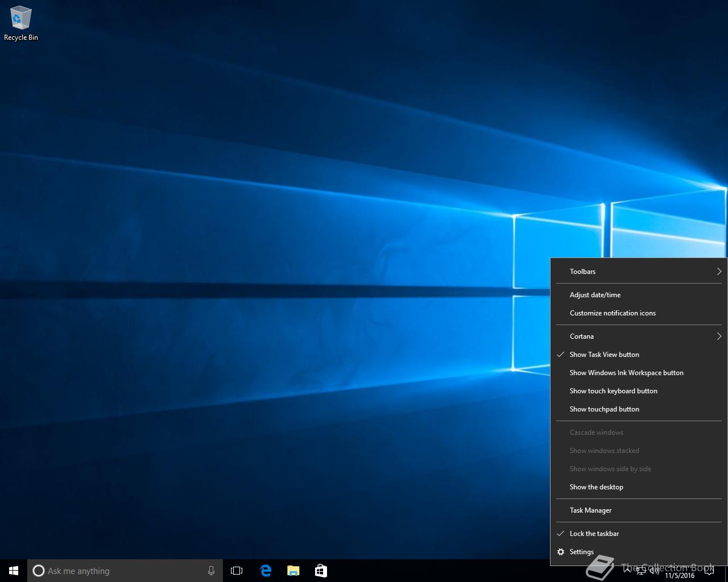
Task: Open the Action Center notification icon
Action: point(709,571)
